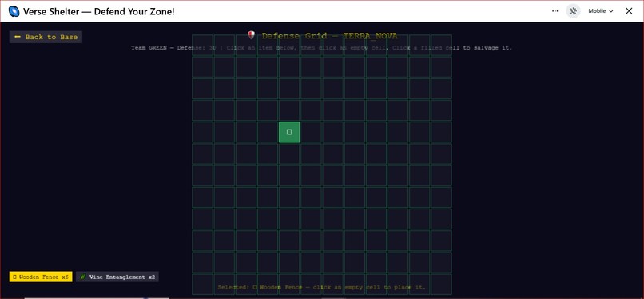Click the 'Verse Shelter — Defend Your Zone!' title

[x=98, y=11]
